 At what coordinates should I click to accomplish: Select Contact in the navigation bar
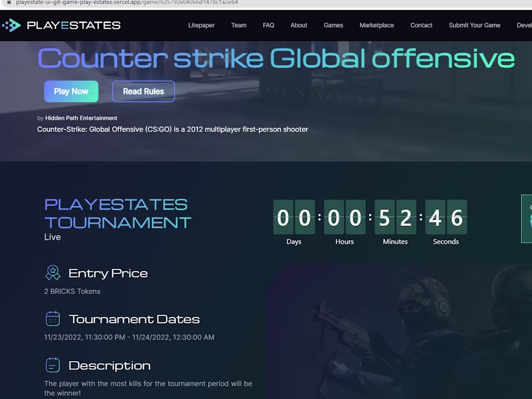[x=421, y=25]
